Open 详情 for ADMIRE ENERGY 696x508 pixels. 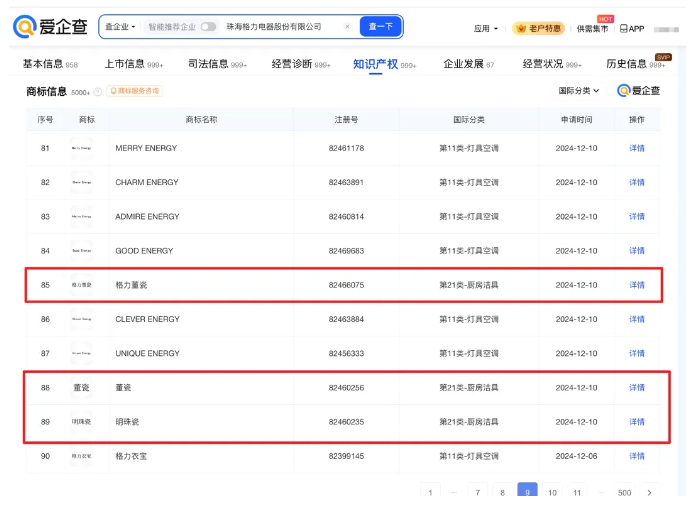click(637, 216)
